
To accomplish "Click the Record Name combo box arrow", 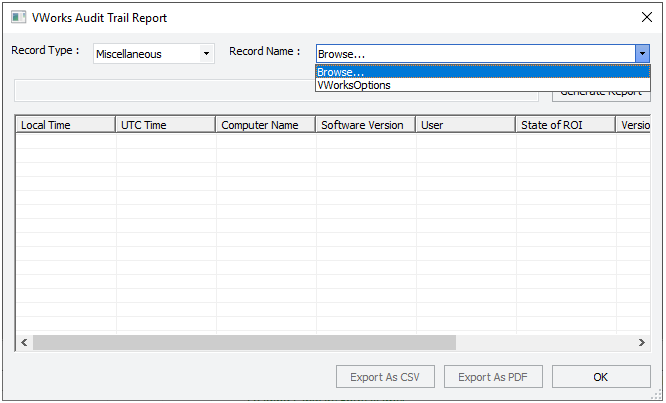I will (642, 54).
